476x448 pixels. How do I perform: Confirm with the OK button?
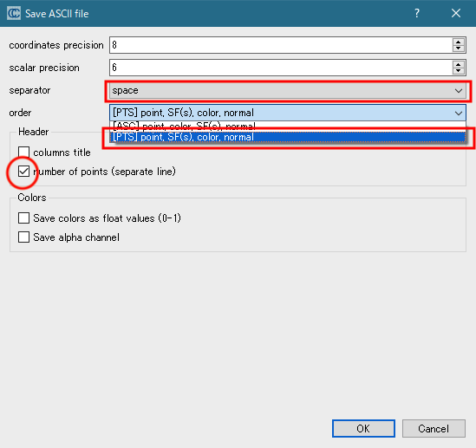(363, 428)
